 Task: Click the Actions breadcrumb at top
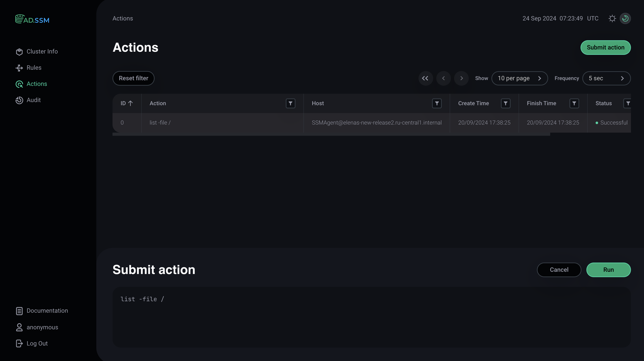click(x=122, y=18)
